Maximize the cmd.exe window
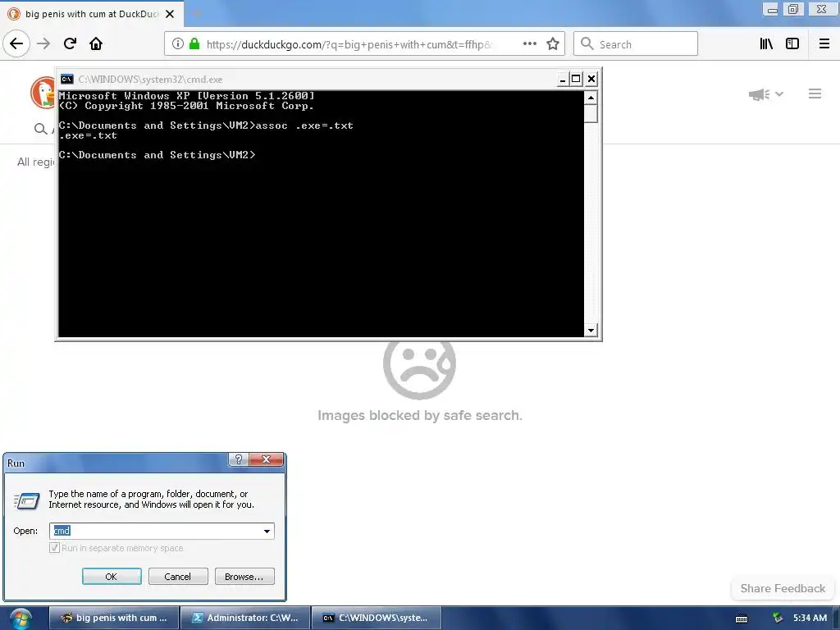The width and height of the screenshot is (840, 630). [576, 80]
